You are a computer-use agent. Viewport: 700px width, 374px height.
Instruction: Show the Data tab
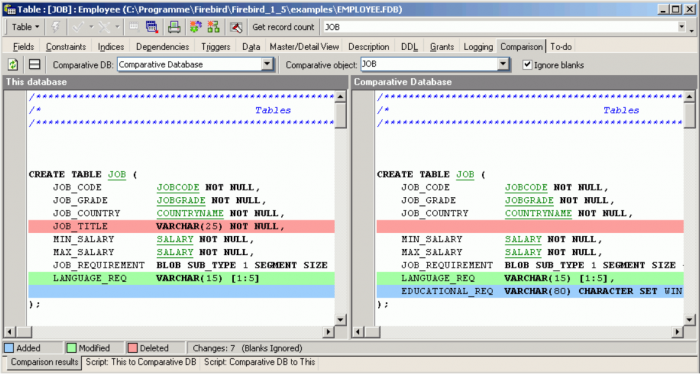[x=251, y=46]
